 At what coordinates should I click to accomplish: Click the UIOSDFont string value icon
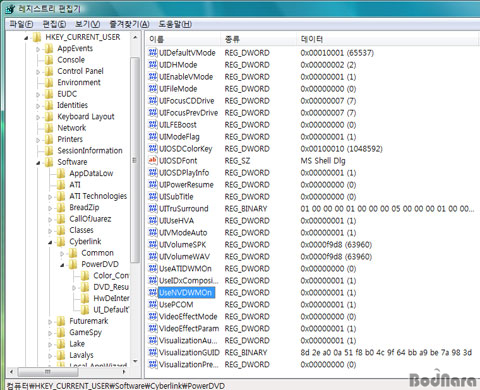(153, 161)
